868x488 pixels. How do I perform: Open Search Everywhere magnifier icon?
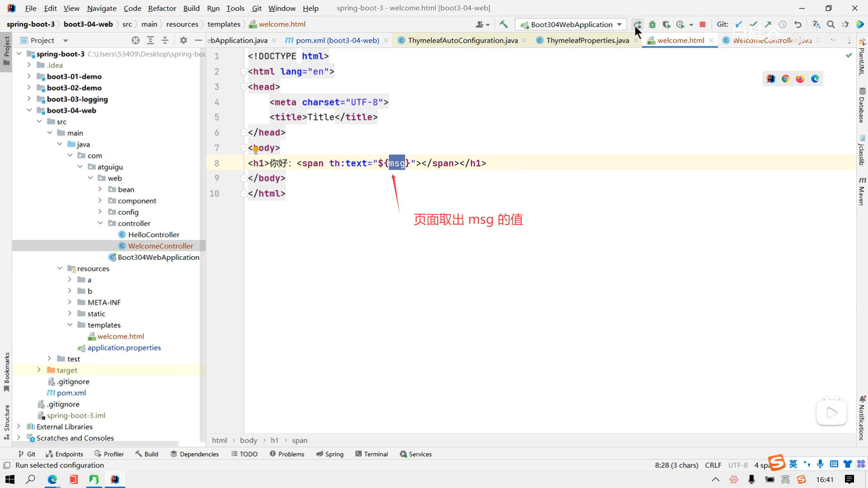tap(830, 24)
